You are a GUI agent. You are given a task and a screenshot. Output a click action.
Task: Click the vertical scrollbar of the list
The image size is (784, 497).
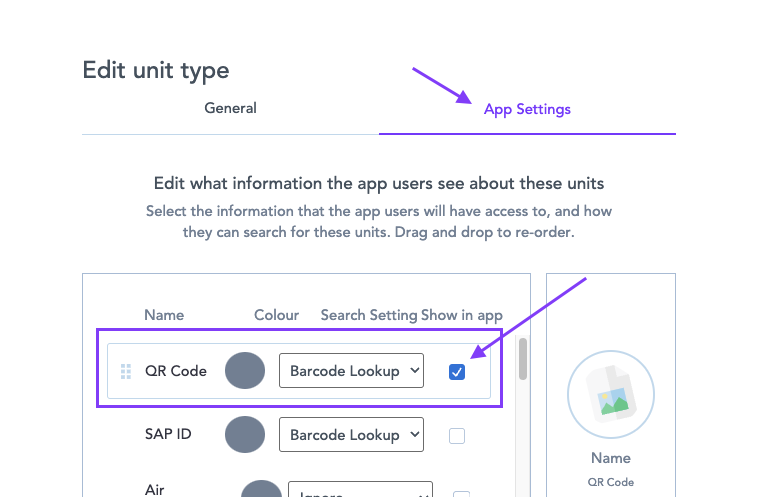(522, 359)
